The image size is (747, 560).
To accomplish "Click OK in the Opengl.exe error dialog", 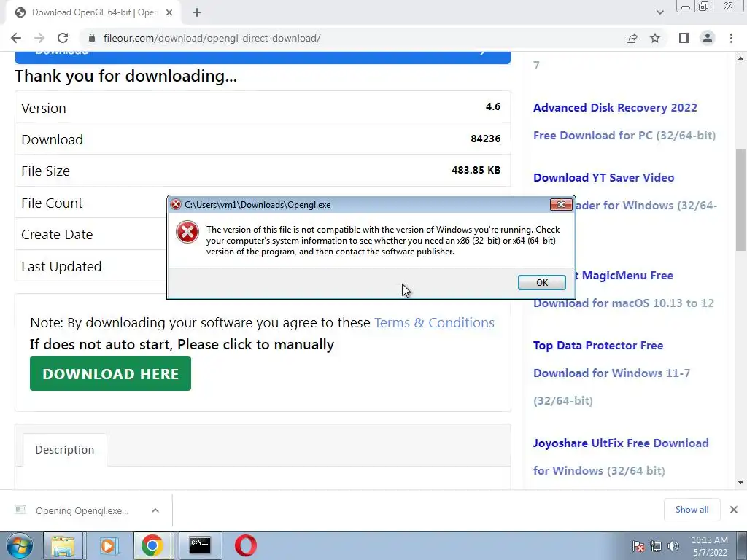I will pos(542,282).
